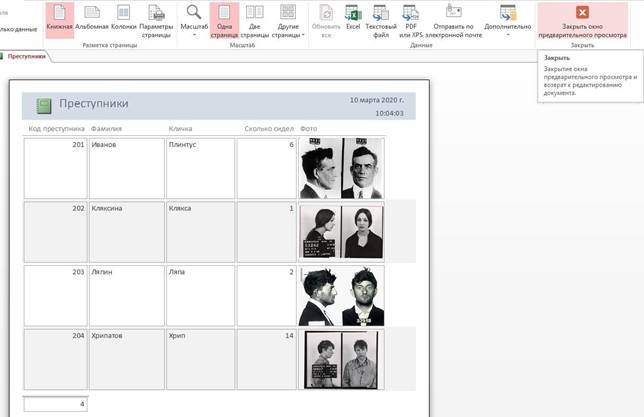Screen dimensions: 644x417
Task: Click surname cell Ляпин
Action: pos(126,295)
